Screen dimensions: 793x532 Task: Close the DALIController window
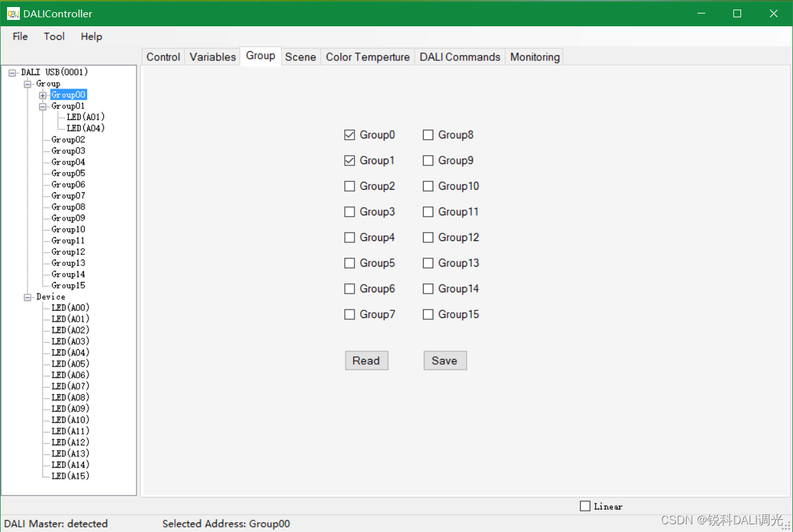pos(773,13)
